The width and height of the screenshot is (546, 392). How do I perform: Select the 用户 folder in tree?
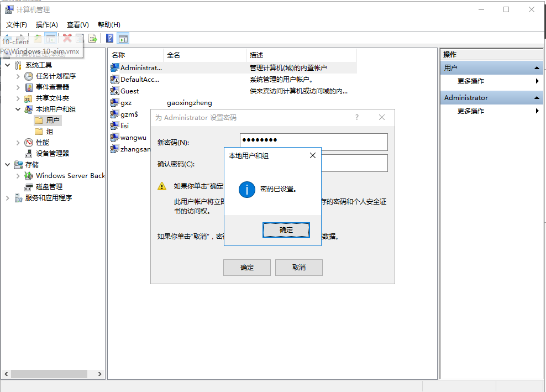49,120
